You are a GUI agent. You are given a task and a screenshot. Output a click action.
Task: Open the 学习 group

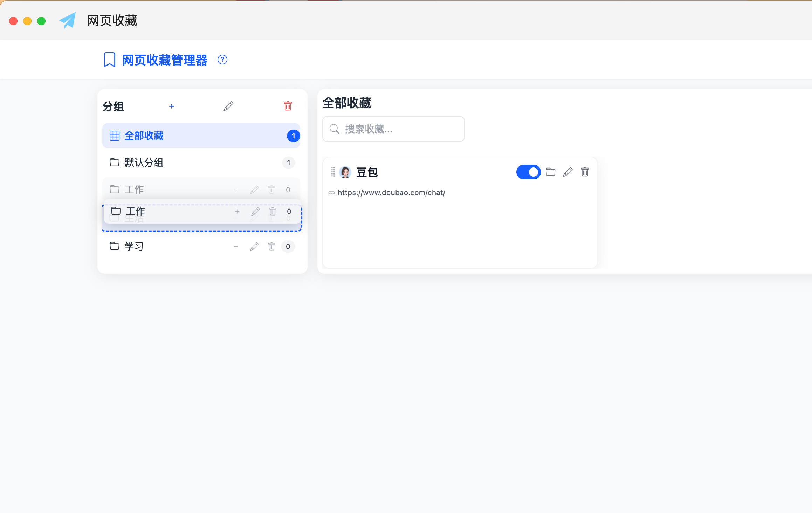pyautogui.click(x=134, y=246)
